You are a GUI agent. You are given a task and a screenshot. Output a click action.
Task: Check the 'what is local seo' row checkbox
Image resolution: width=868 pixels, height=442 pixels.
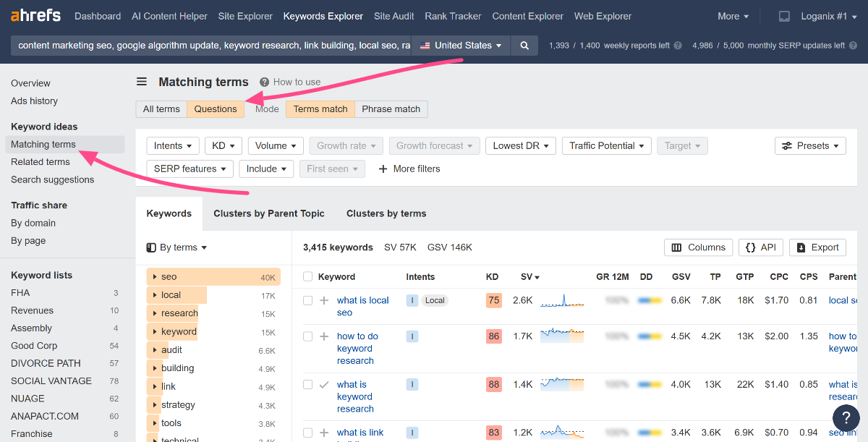coord(308,300)
